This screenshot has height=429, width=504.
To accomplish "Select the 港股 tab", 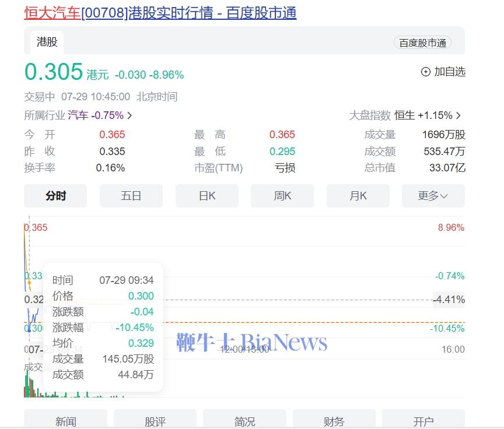I will (x=47, y=42).
